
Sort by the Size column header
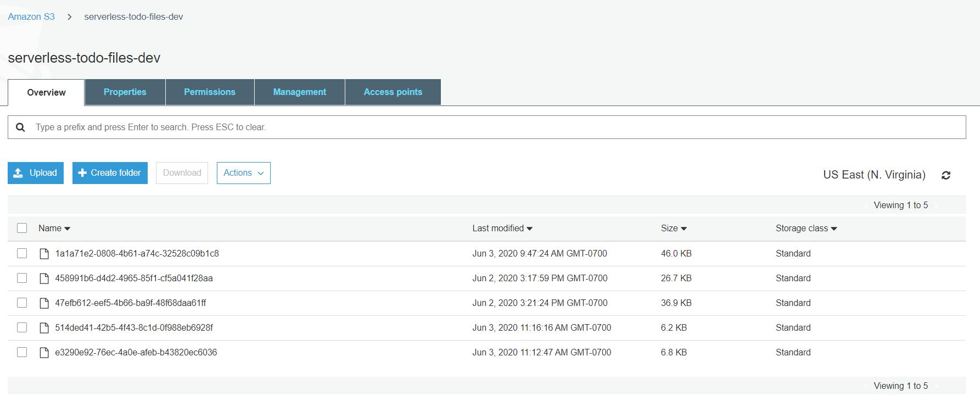point(674,228)
